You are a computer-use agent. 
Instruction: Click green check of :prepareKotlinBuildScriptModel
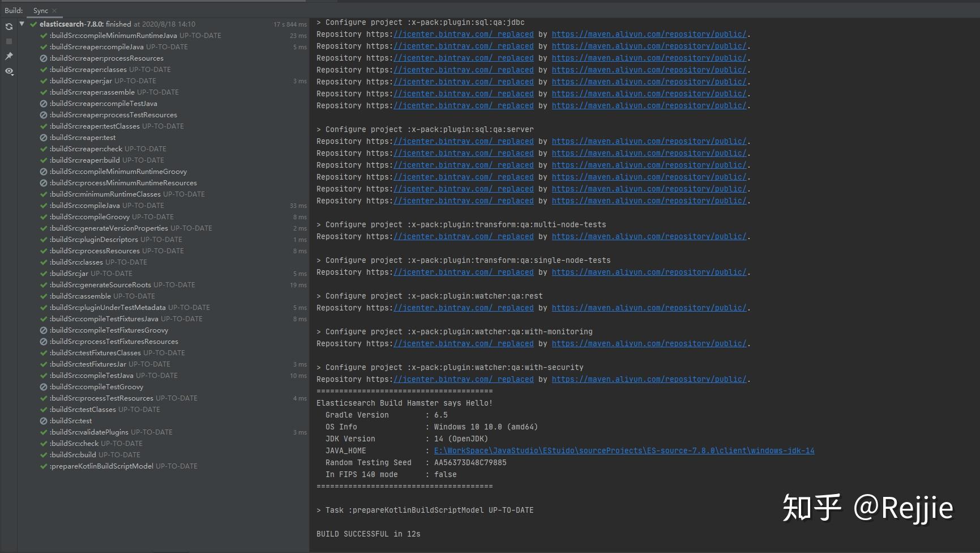pos(44,466)
